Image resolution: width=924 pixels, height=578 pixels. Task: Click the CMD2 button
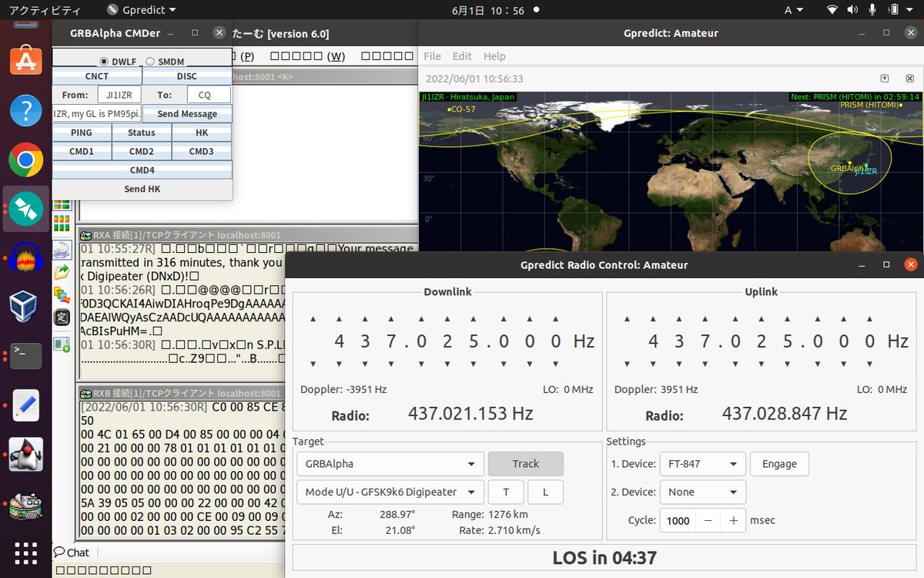(142, 151)
